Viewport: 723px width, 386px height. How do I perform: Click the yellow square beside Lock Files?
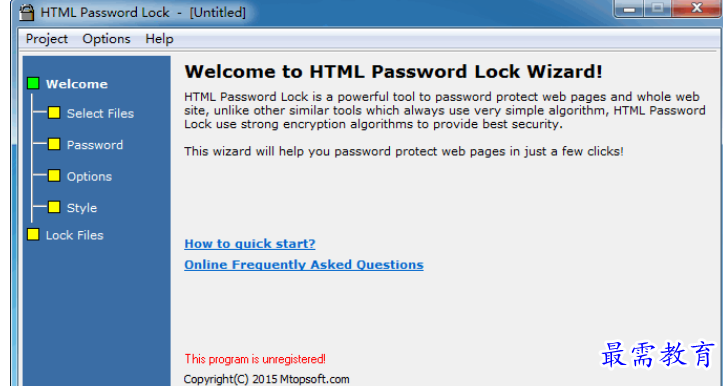(x=33, y=234)
